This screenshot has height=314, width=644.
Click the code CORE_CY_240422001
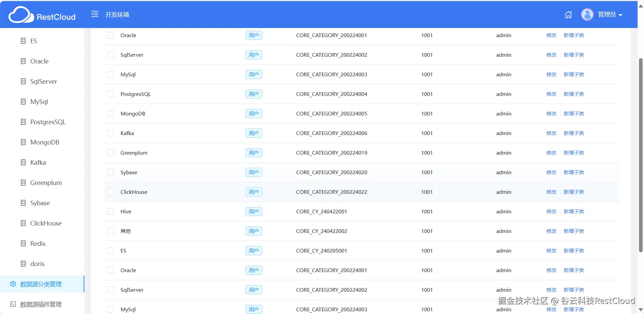[x=321, y=211]
